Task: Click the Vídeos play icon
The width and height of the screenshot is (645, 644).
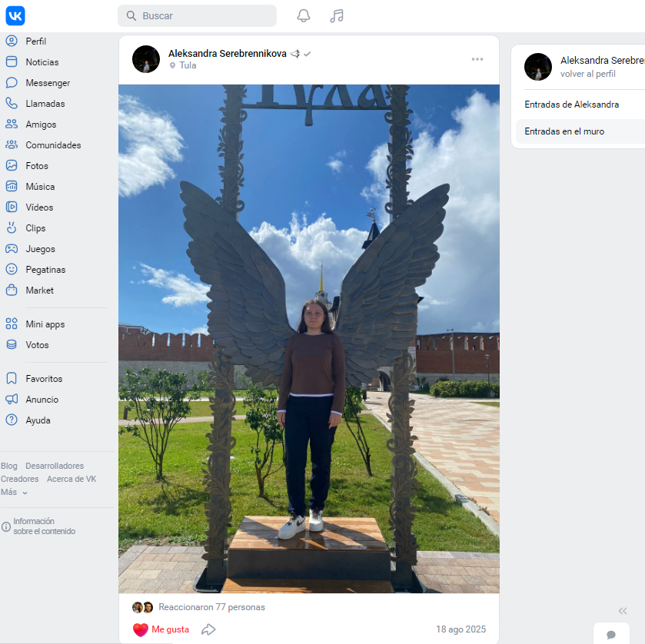Action: click(12, 207)
